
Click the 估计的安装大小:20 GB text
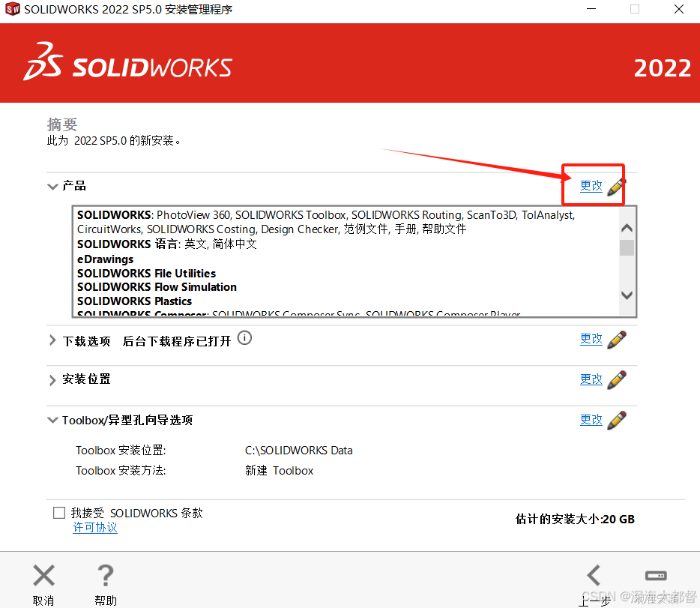point(575,519)
